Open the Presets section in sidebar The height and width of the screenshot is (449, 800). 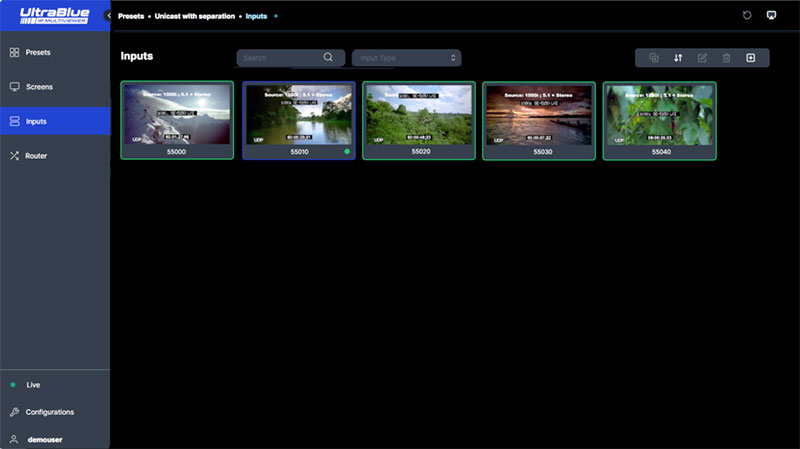[x=55, y=52]
